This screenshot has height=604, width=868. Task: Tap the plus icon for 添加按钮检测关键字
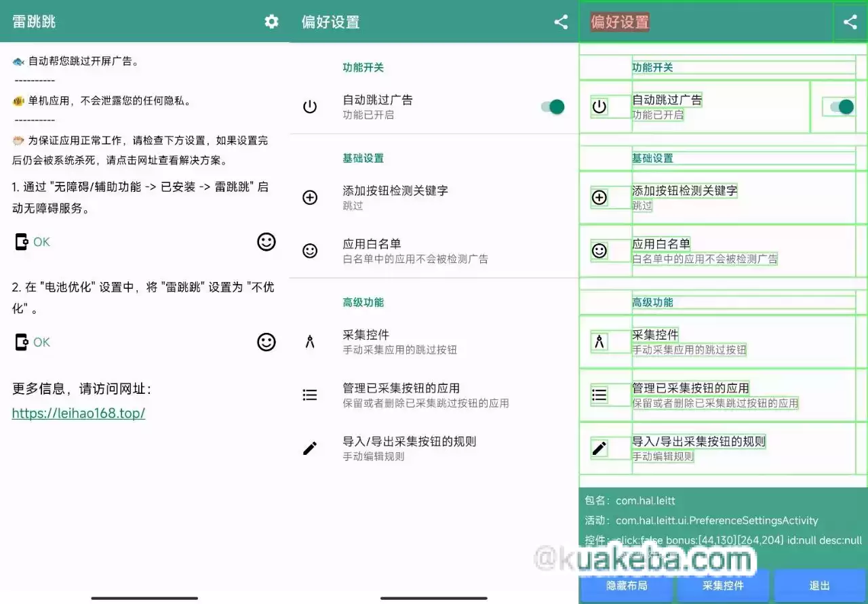click(310, 197)
